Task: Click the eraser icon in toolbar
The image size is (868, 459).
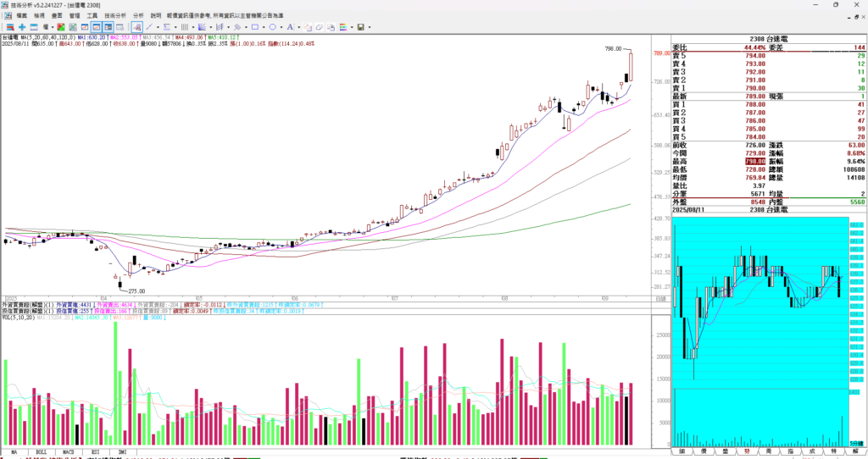Action: pos(319,27)
